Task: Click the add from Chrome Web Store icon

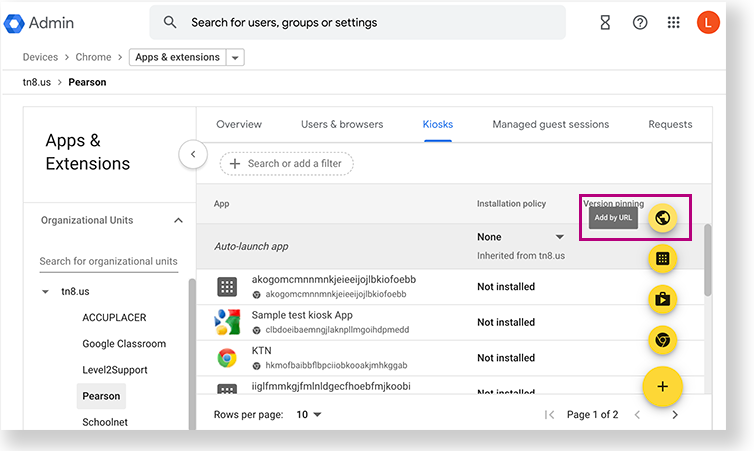Action: pos(662,340)
